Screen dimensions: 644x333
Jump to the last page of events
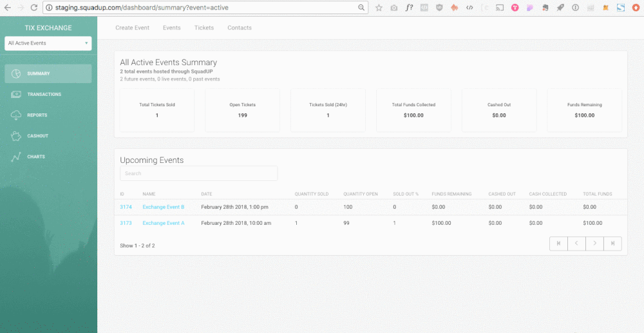(612, 243)
